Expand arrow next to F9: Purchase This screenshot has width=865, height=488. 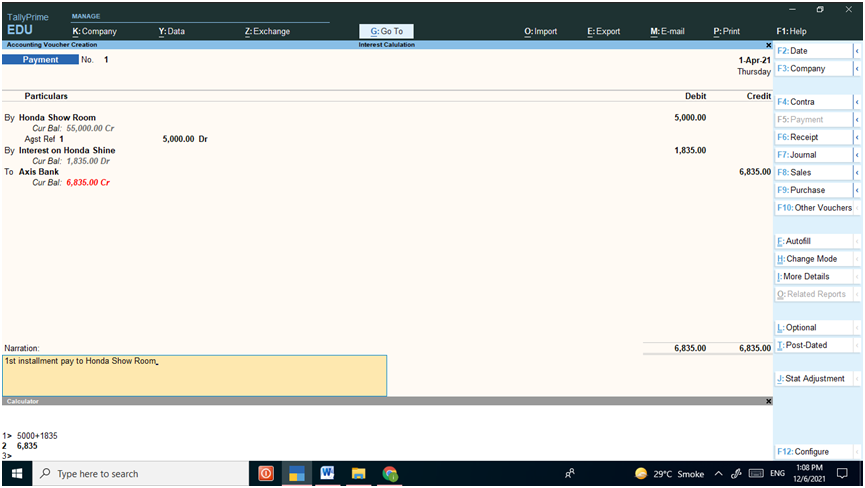857,190
